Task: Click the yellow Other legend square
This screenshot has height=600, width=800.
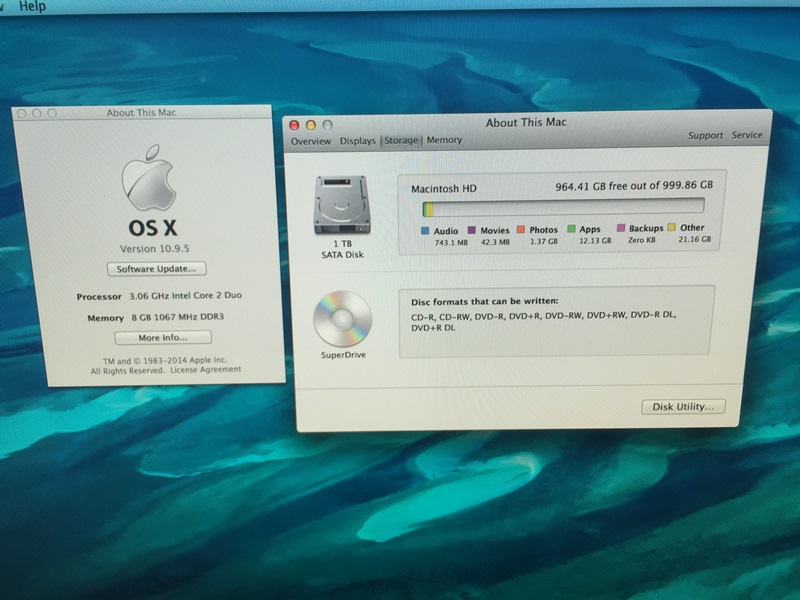Action: (672, 229)
